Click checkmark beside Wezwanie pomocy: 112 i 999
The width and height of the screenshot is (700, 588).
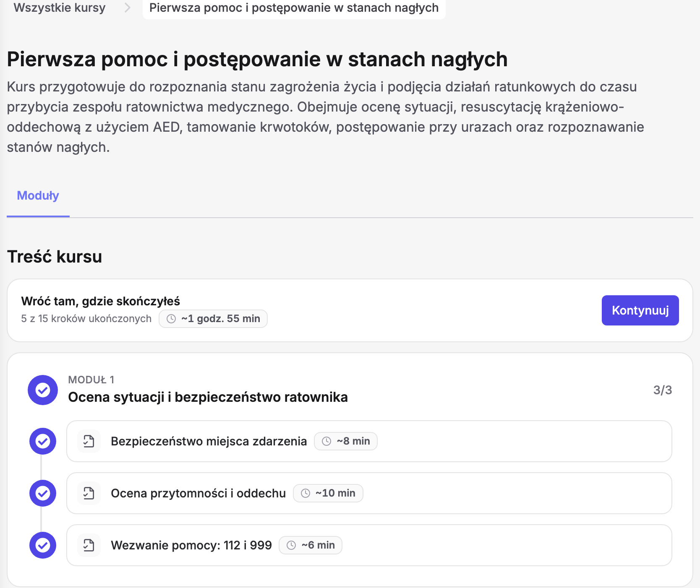click(x=43, y=545)
